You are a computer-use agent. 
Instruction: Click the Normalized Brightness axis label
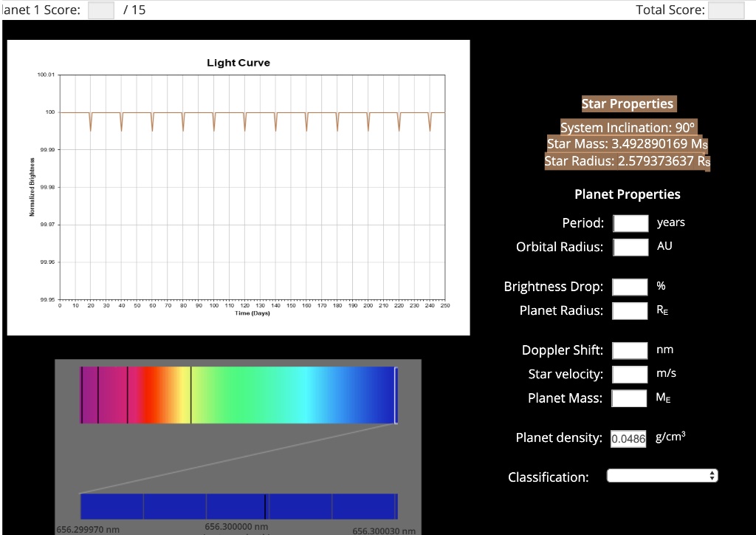pyautogui.click(x=32, y=187)
